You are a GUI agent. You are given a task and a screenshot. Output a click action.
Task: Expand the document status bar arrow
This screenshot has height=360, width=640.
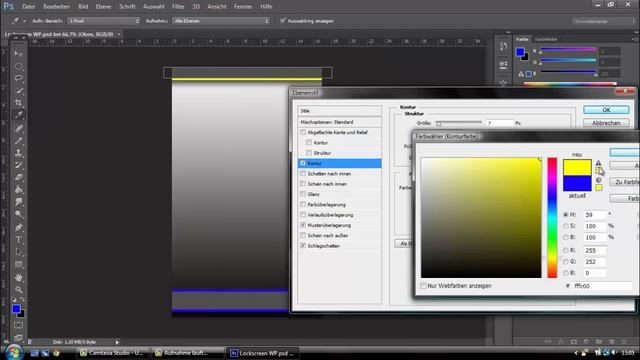point(117,342)
